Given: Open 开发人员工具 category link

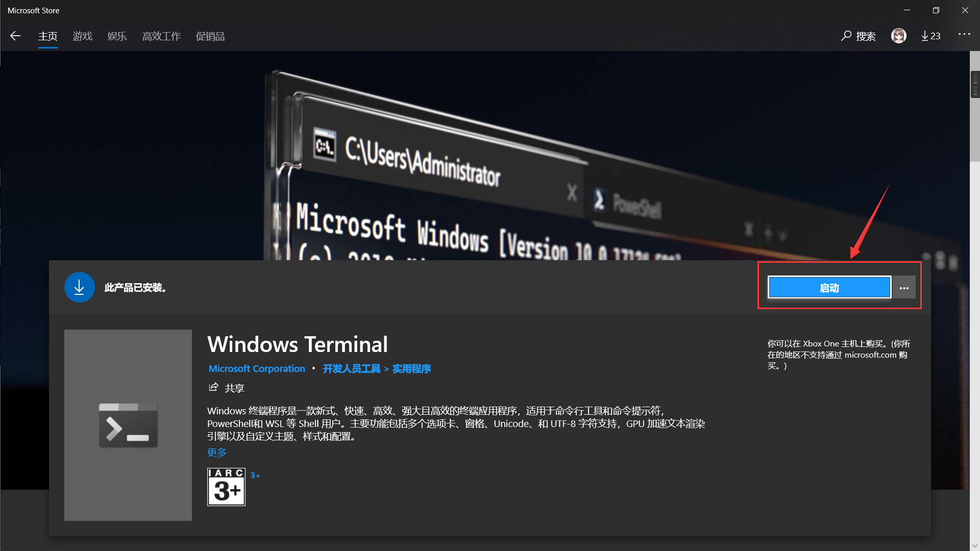Looking at the screenshot, I should point(352,368).
